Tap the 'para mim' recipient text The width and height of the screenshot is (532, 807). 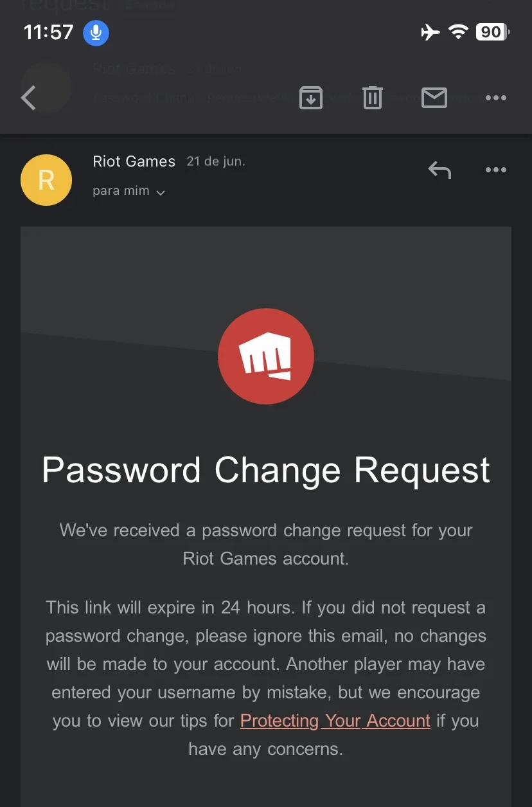point(121,191)
